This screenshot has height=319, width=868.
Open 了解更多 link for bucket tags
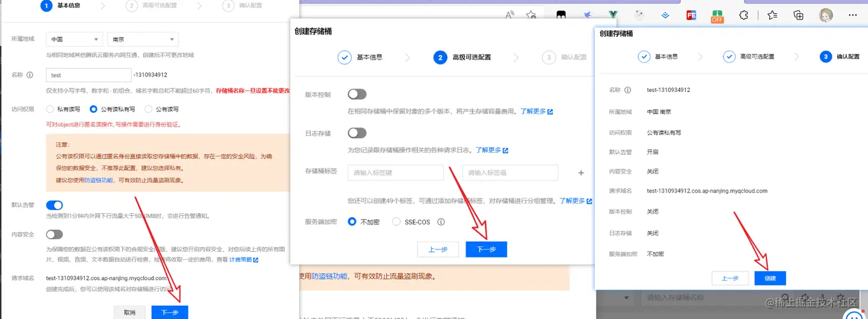[576, 201]
